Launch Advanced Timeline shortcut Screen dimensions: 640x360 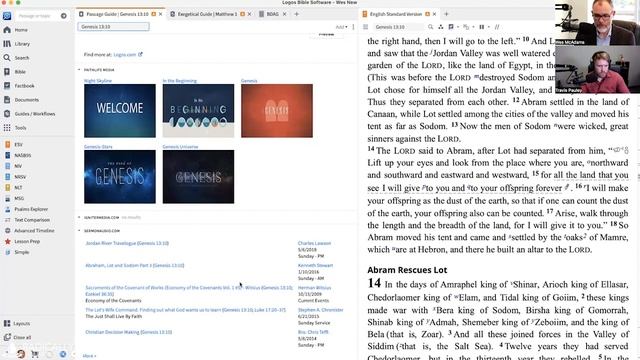tap(29, 231)
